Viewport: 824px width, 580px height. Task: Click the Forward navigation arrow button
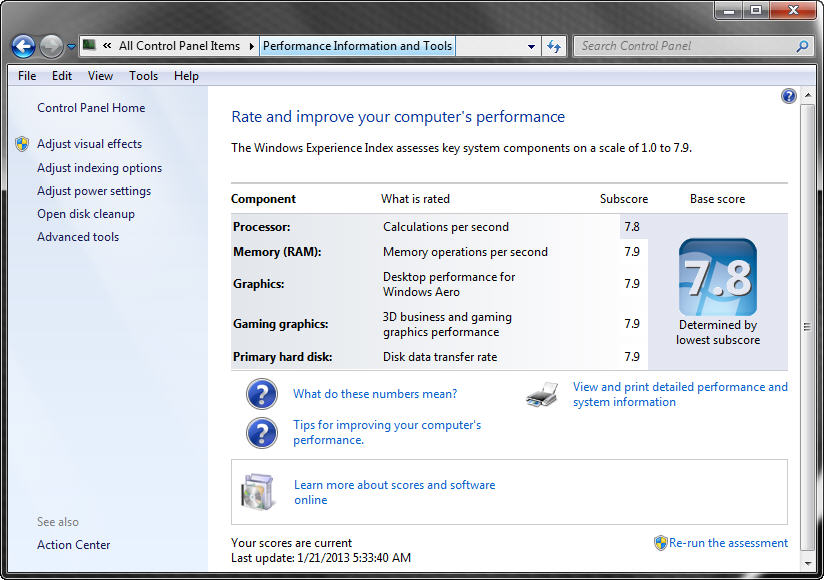point(51,47)
